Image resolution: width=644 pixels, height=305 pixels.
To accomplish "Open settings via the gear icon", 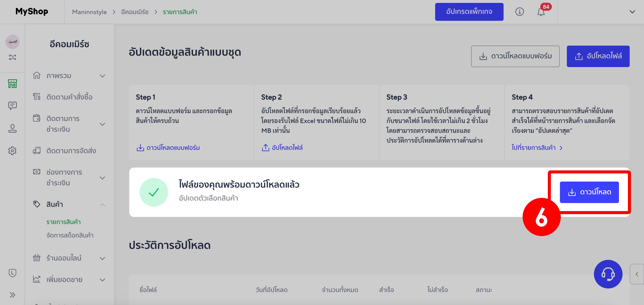I will click(x=12, y=150).
